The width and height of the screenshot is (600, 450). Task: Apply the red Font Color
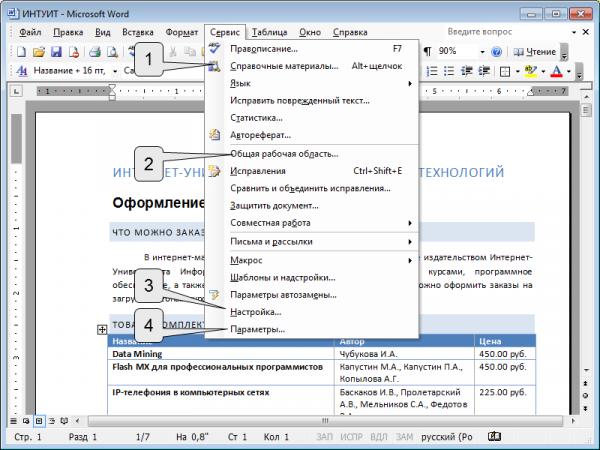pyautogui.click(x=557, y=71)
